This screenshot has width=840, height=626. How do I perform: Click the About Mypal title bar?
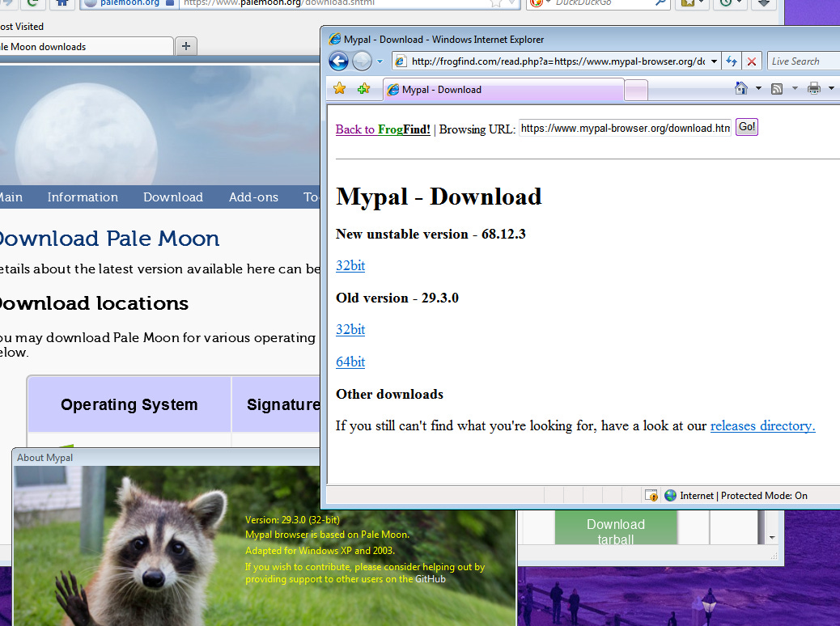(166, 457)
